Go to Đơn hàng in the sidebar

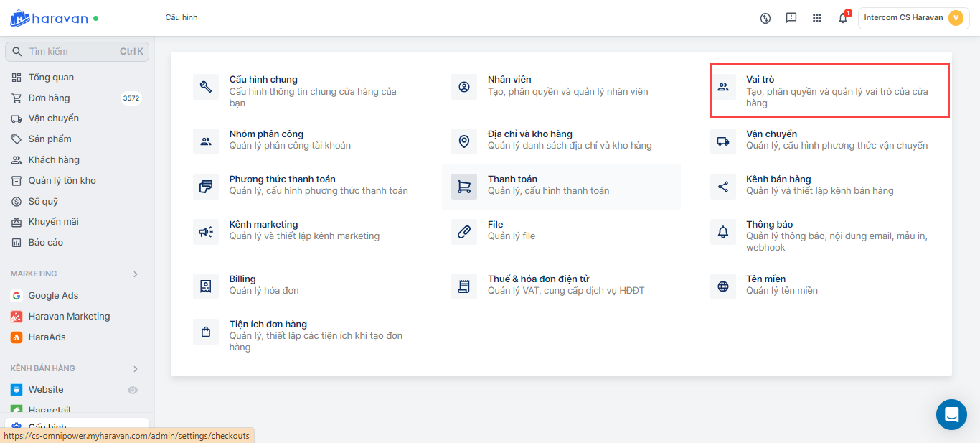(x=50, y=98)
